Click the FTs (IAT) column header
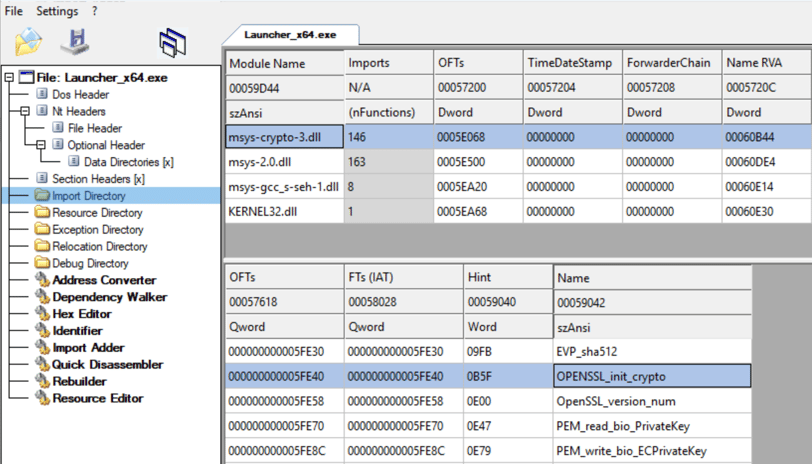This screenshot has width=812, height=464. coord(404,277)
